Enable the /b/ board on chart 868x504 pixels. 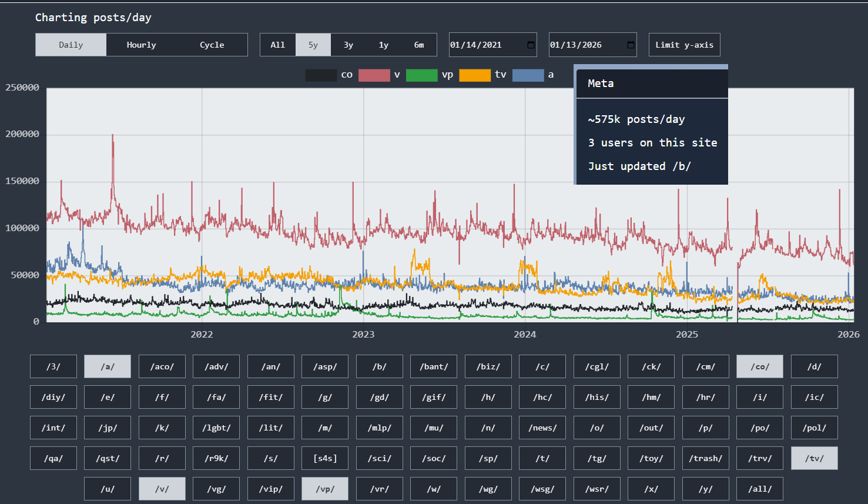(380, 366)
